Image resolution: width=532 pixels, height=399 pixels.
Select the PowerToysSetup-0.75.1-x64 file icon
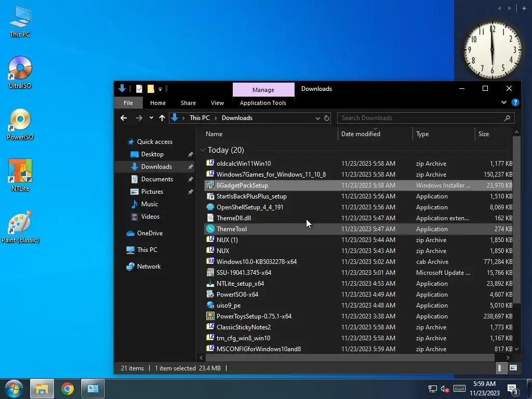tap(210, 316)
